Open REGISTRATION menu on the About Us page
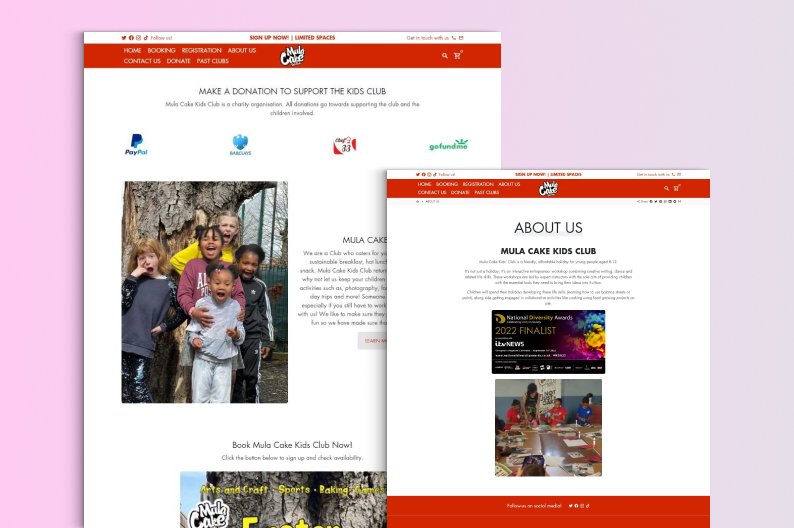Viewport: 794px width, 528px height. coord(478,184)
